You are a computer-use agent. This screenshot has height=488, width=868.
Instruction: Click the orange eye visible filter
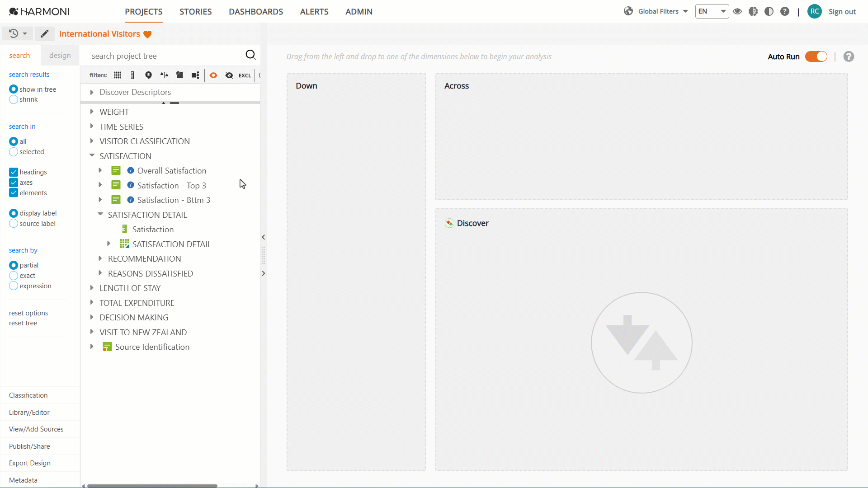pyautogui.click(x=213, y=75)
